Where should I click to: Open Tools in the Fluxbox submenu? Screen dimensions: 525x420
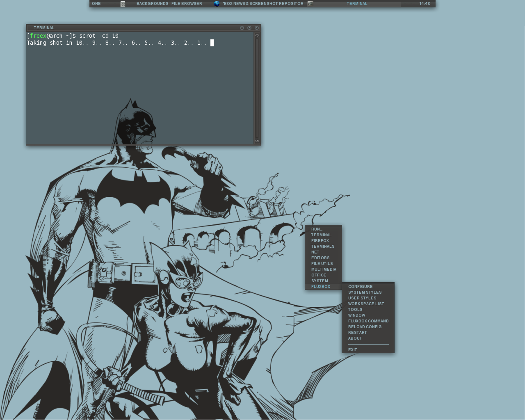[368, 310]
